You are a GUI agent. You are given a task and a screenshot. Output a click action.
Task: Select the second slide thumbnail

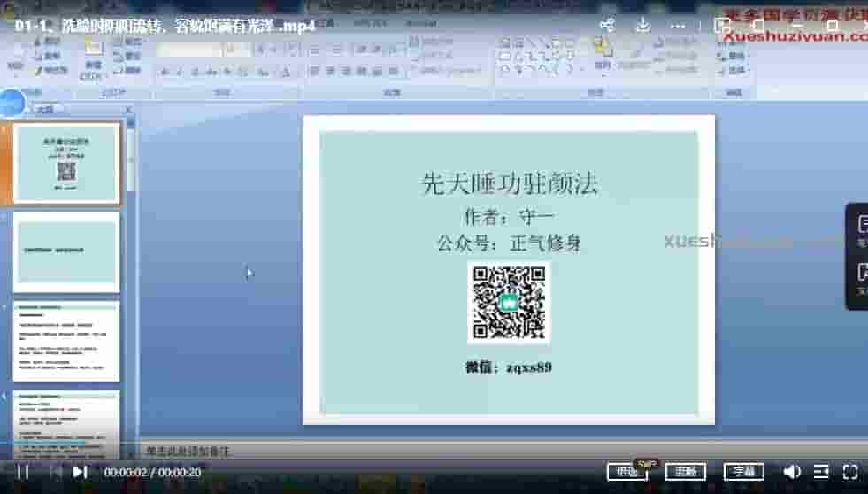(x=66, y=252)
